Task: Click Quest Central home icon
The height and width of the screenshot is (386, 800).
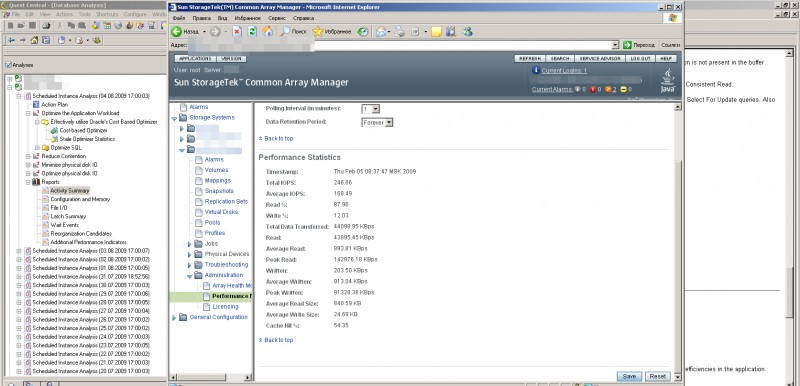Action: tap(34, 40)
